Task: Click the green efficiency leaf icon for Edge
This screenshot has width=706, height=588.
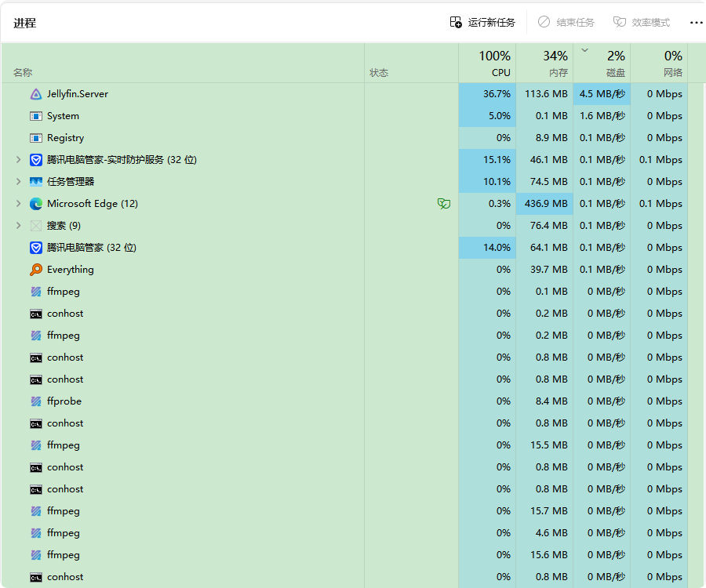Action: pos(444,204)
